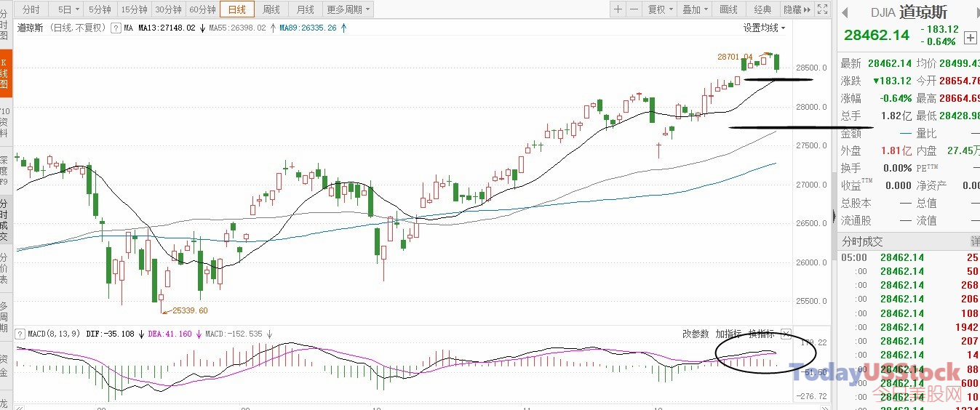This screenshot has height=410, width=980.
Task: Click 外盘 1.81亿 row
Action: pos(876,150)
